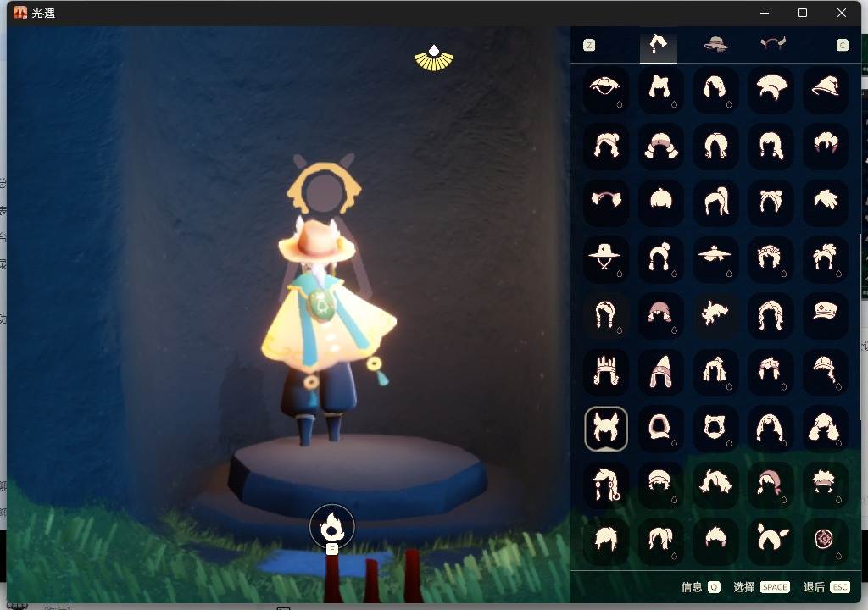
Task: Choose the spiky hair with pink headband
Action: 825,485
